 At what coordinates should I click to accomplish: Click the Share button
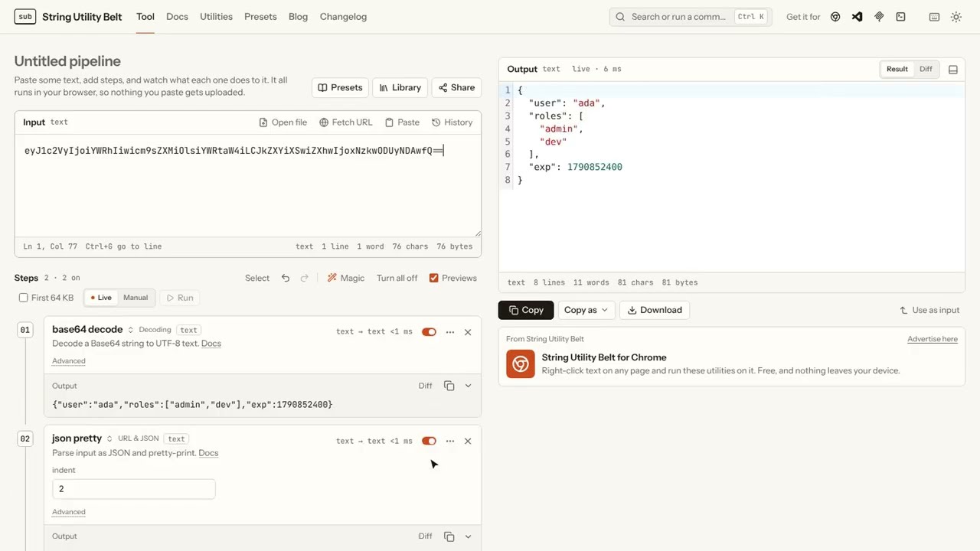456,88
